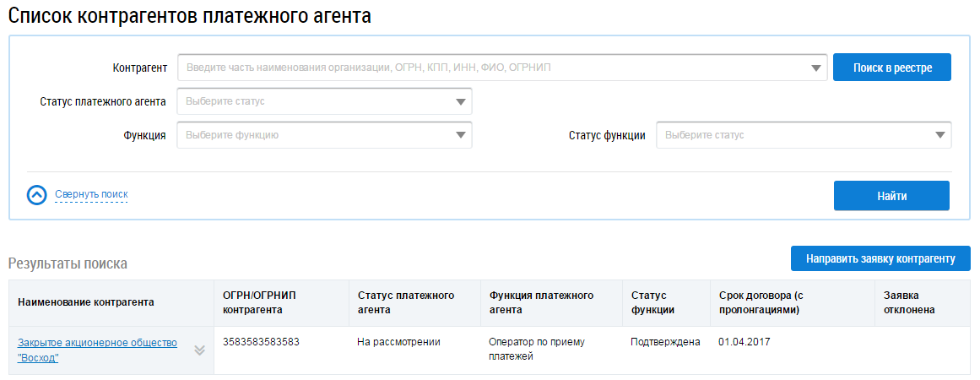Click the Функция платежного агента column header
The width and height of the screenshot is (980, 380).
click(x=541, y=302)
